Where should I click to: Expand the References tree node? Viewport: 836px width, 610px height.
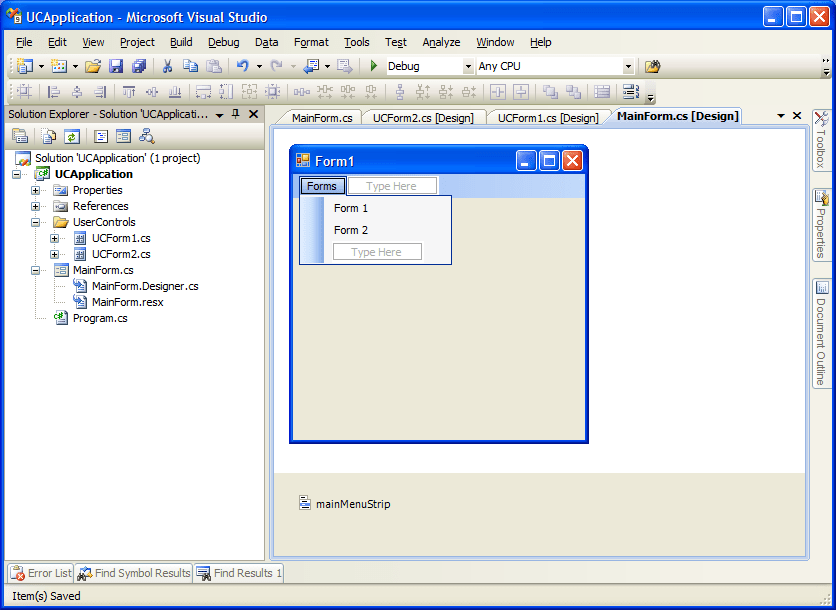(34, 206)
